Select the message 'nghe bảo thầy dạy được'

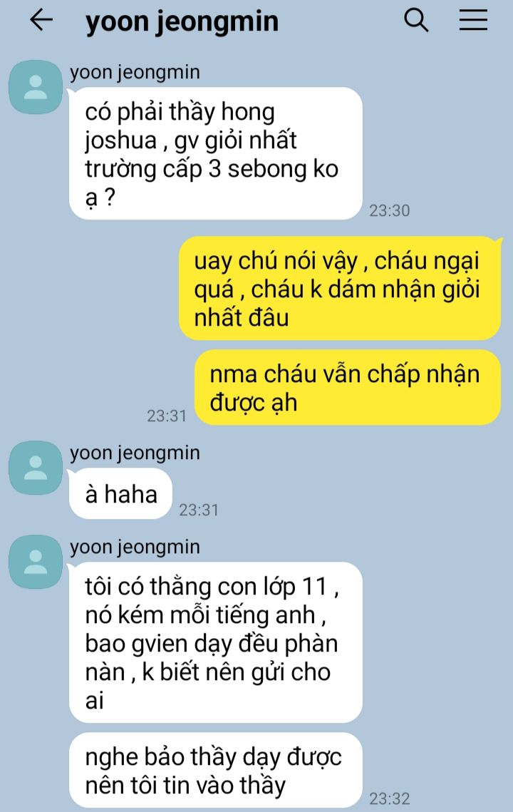[216, 771]
